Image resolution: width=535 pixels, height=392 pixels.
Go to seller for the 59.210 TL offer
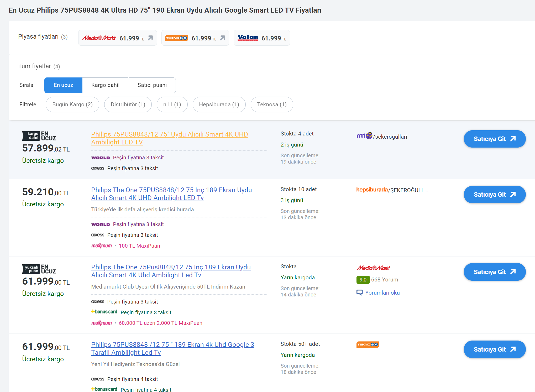(495, 195)
